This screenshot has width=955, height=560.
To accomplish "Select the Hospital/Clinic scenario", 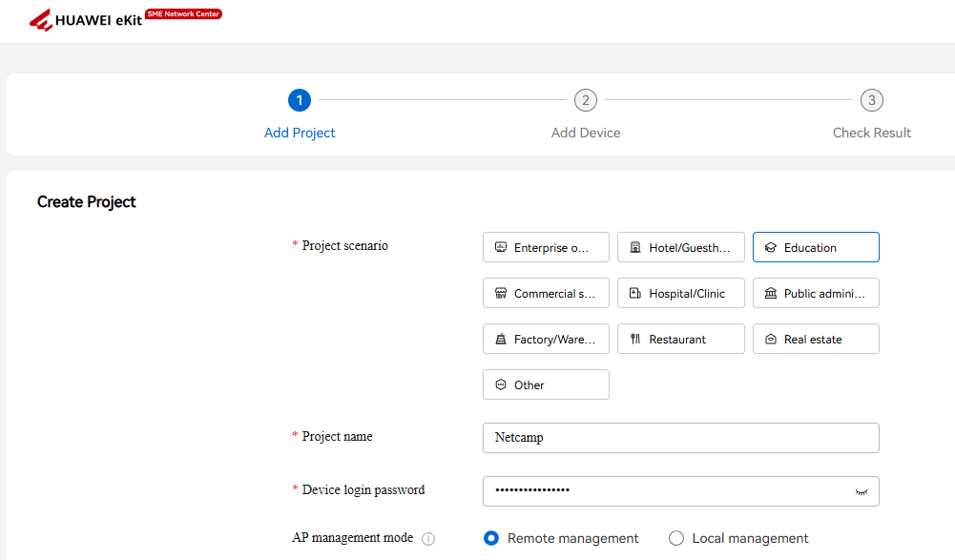I will [x=680, y=293].
